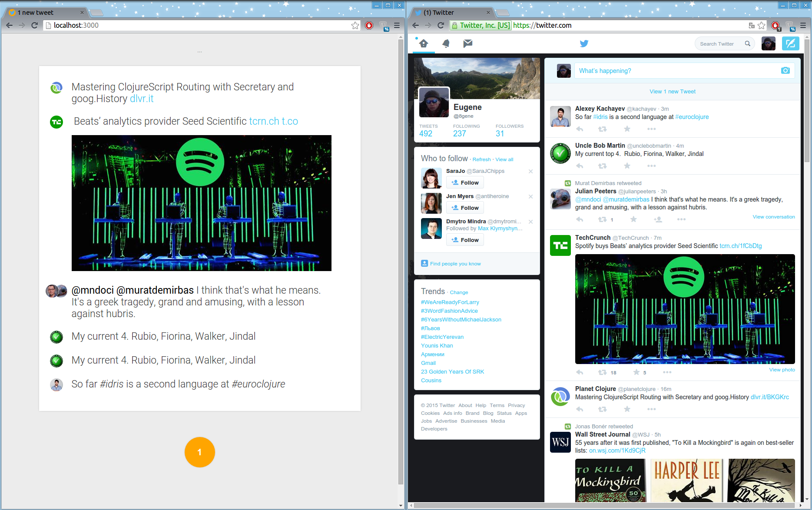Retweet TechCrunch's Spotify tweet
This screenshot has width=812, height=510.
tap(603, 372)
